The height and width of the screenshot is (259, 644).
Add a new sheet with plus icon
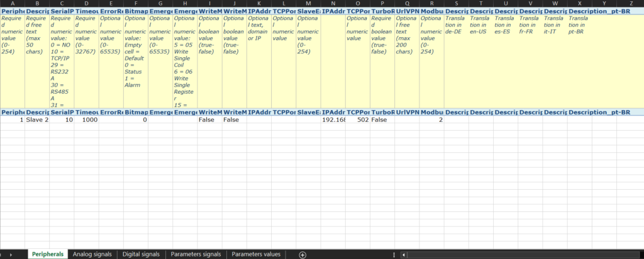click(x=303, y=255)
